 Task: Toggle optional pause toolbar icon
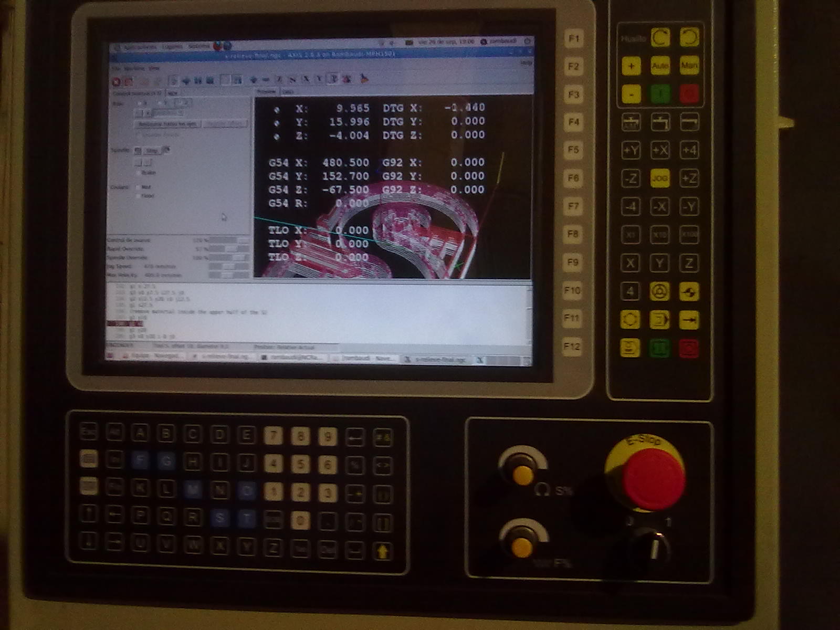point(238,80)
